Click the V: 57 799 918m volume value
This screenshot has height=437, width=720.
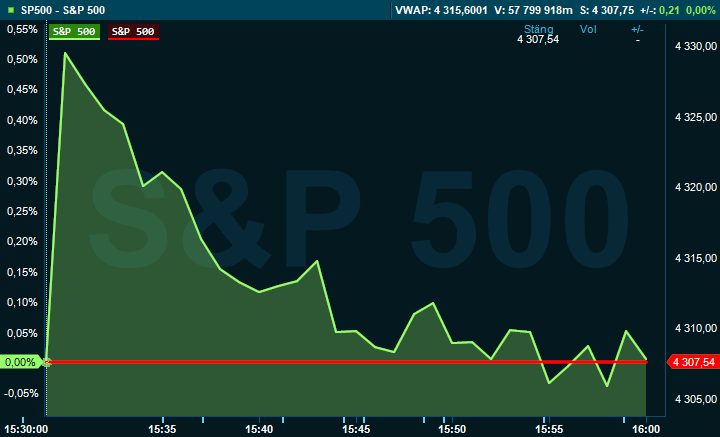tap(534, 10)
